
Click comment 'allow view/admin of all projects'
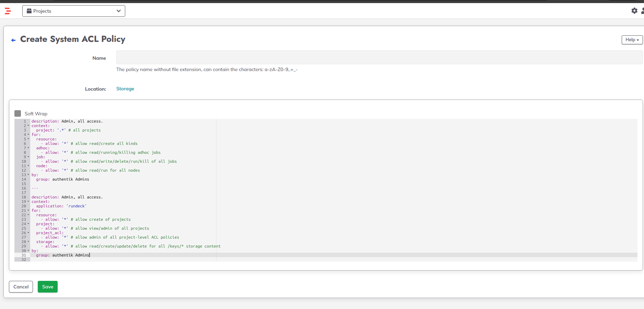(112, 228)
